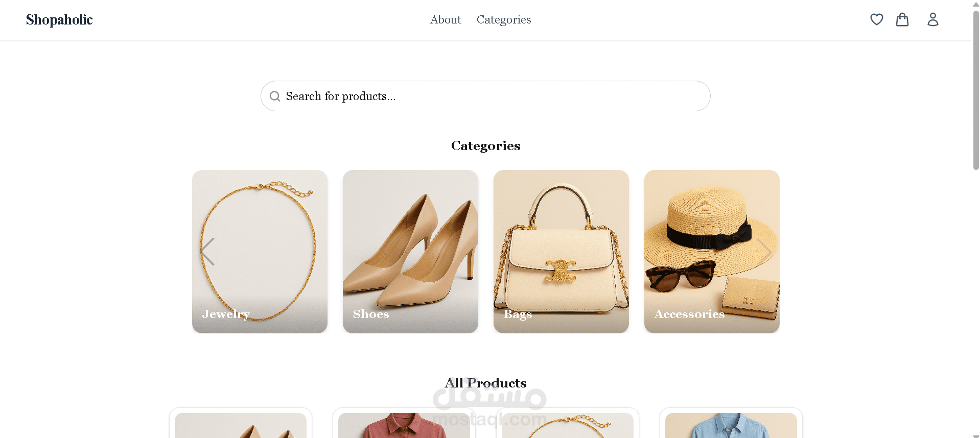Open the Jewelry category card
The image size is (980, 438).
[x=260, y=252]
